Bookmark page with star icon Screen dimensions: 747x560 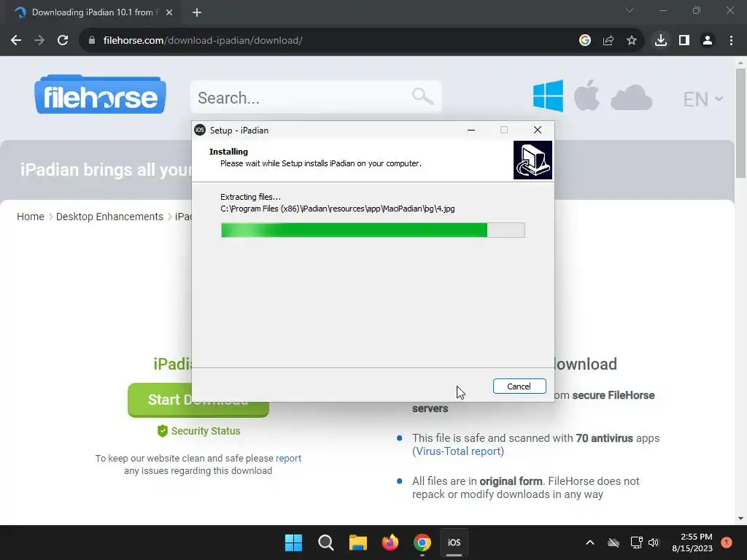coord(632,41)
